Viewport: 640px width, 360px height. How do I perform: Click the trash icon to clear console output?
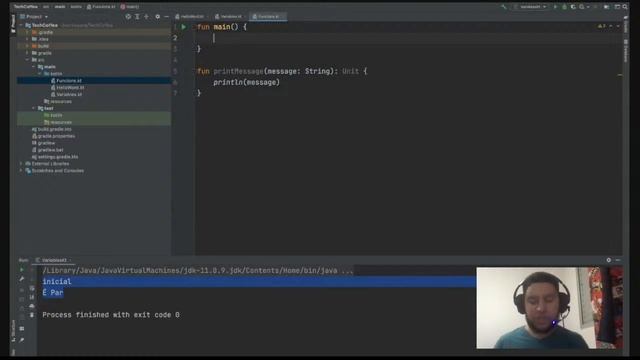click(x=31, y=315)
